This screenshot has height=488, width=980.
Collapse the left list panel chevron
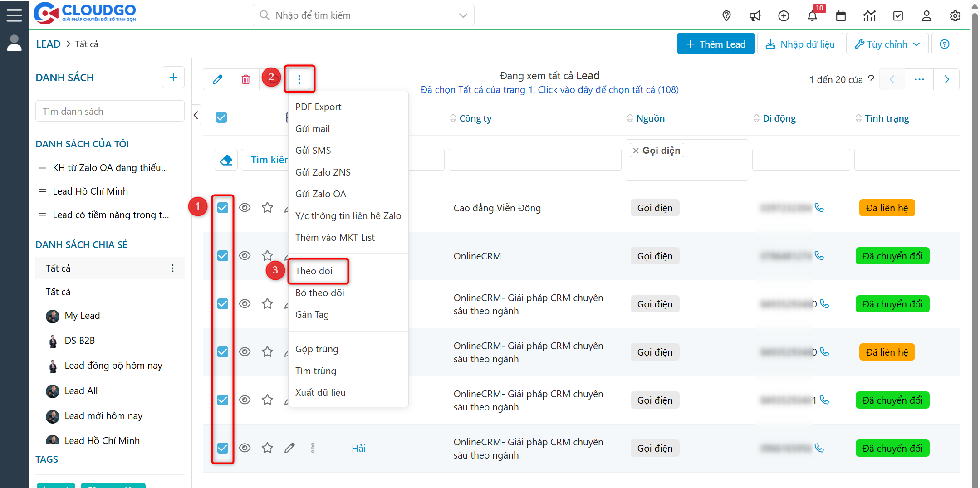pyautogui.click(x=196, y=115)
